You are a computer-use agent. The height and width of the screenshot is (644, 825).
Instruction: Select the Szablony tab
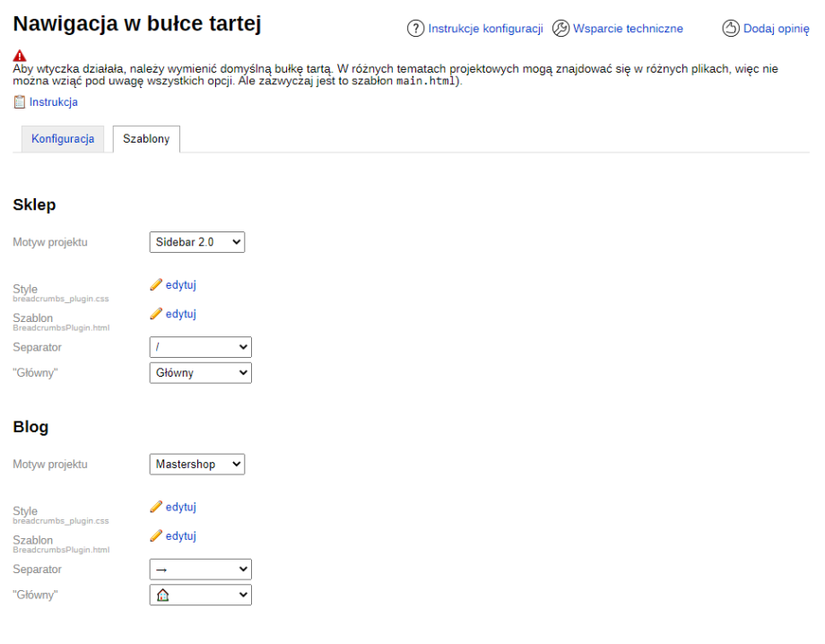coord(146,139)
